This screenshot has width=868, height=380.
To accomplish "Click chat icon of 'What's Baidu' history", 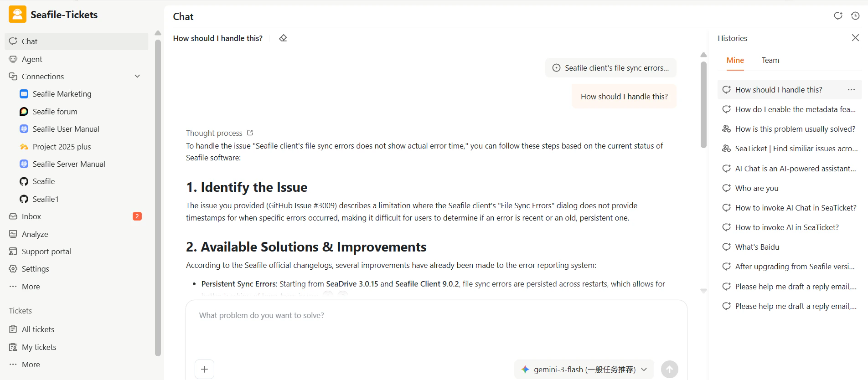I will coord(726,247).
